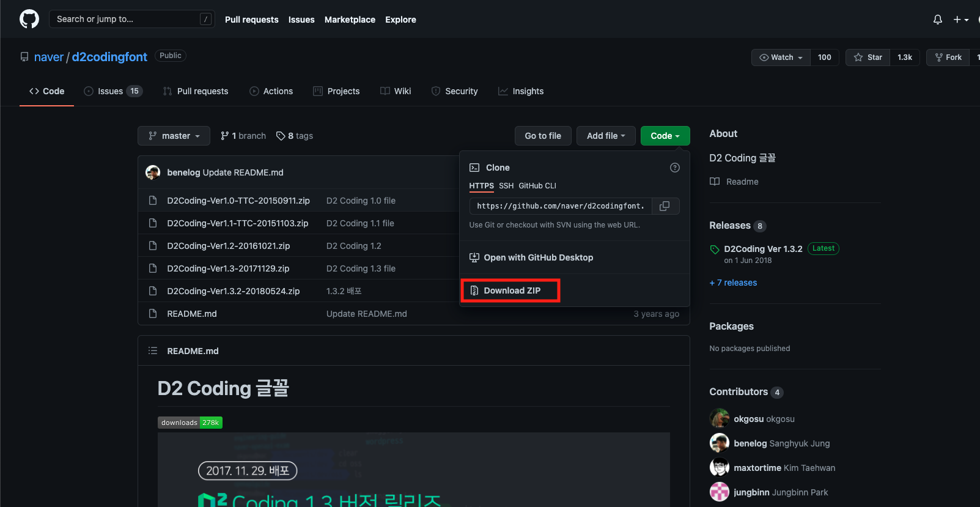Open the Wiki tab
980x507 pixels.
click(396, 91)
